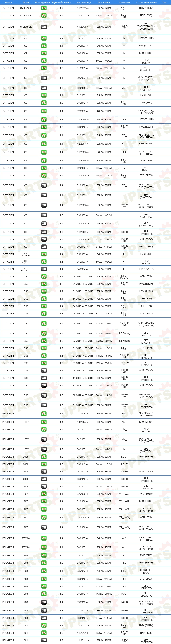Click the 1.6 THP 150 body cell
171x644 pixels.
point(124,356)
